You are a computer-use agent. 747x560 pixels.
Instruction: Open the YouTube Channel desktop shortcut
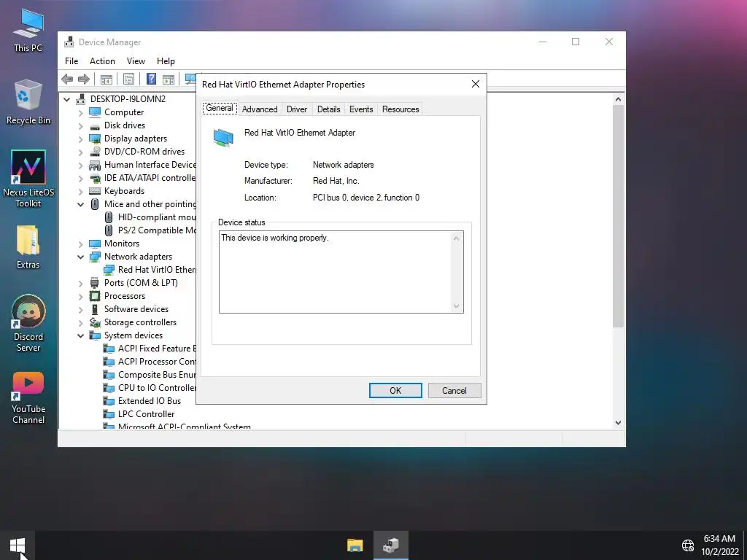[28, 397]
